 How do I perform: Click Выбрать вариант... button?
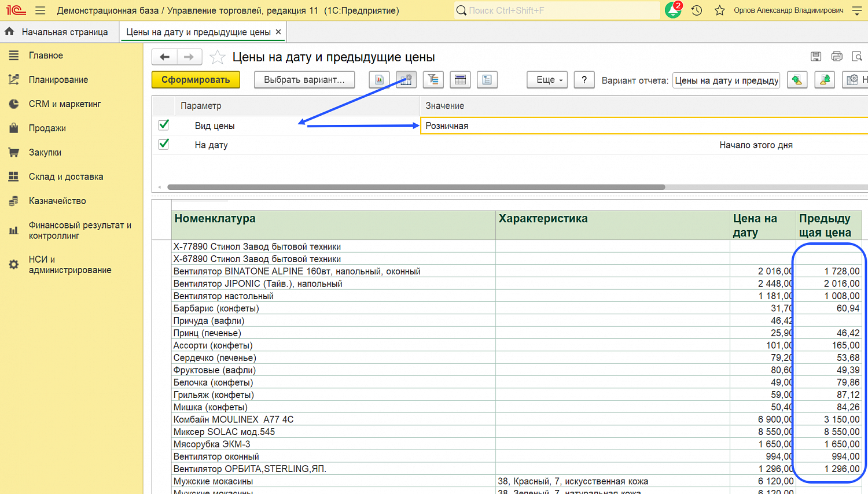coord(304,80)
